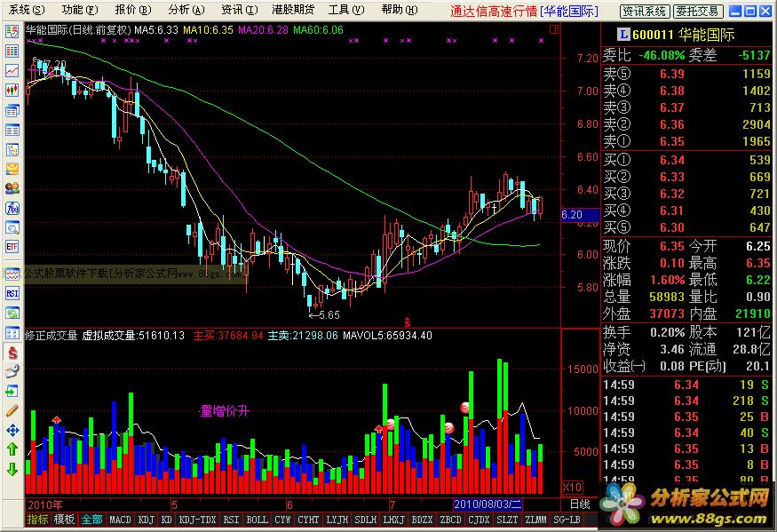Screen dimensions: 777x532
Task: Switch to LHXJ indicator tab
Action: click(394, 520)
